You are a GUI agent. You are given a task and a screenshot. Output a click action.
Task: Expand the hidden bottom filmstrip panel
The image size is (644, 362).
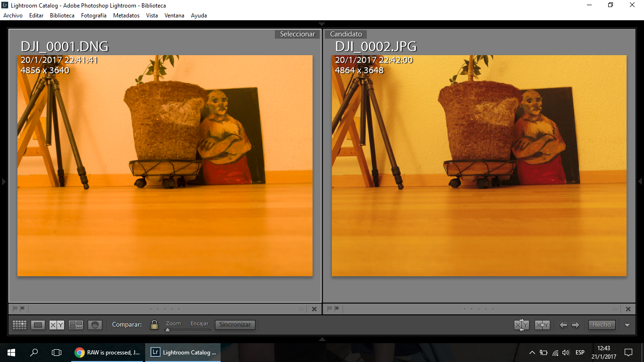point(322,339)
